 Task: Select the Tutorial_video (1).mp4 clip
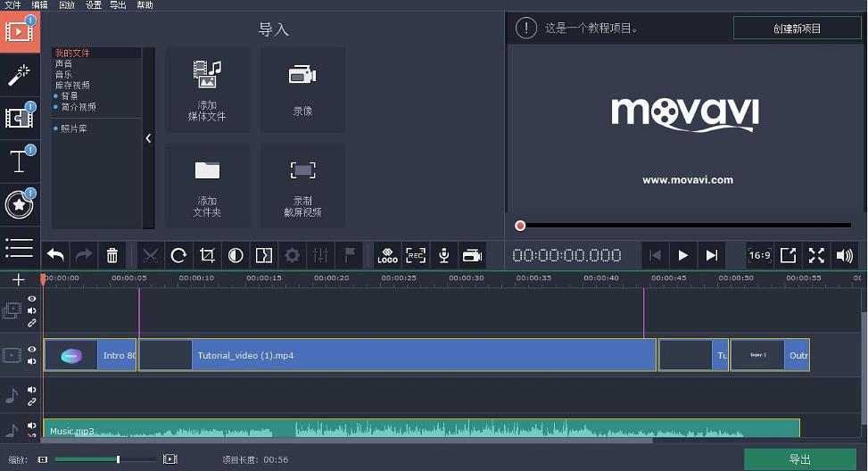397,355
